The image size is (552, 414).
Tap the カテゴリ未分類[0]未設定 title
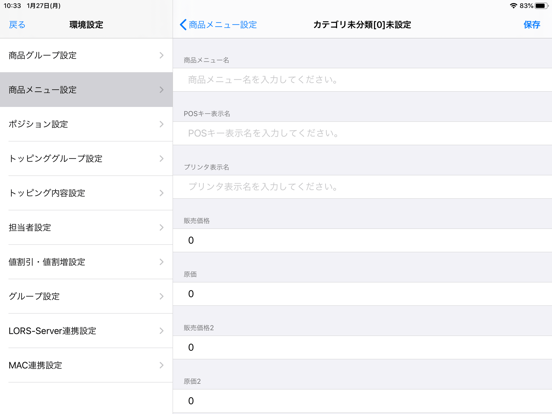point(362,25)
